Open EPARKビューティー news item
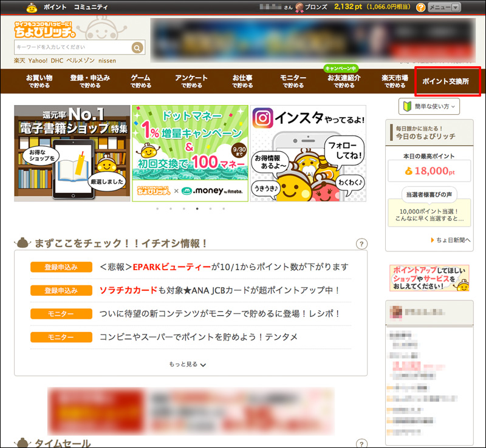The width and height of the screenshot is (486, 448). click(224, 267)
